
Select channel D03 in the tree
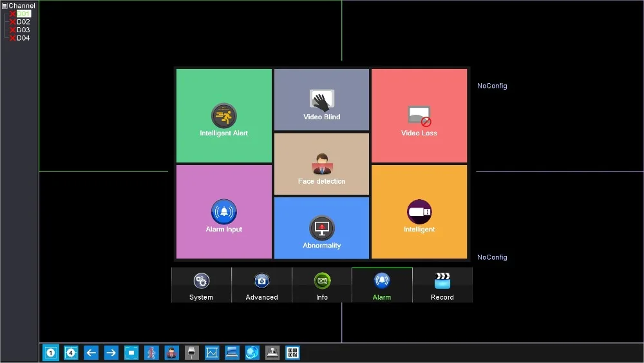coord(23,30)
